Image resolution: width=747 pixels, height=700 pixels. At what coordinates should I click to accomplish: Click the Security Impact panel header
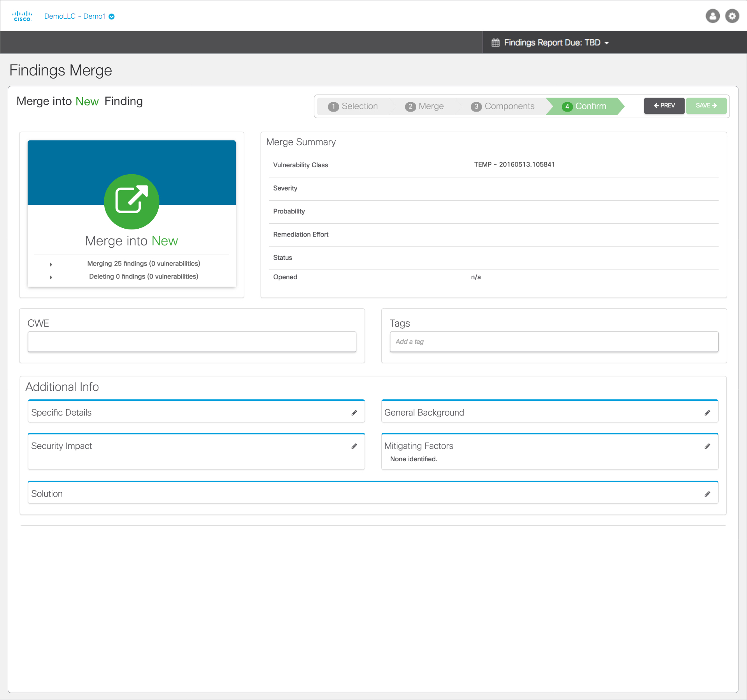(x=61, y=446)
